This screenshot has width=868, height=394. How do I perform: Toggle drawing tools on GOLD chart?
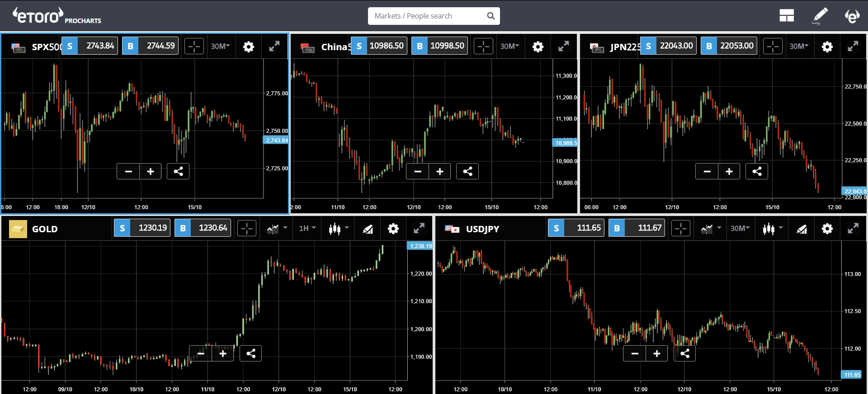[x=368, y=229]
